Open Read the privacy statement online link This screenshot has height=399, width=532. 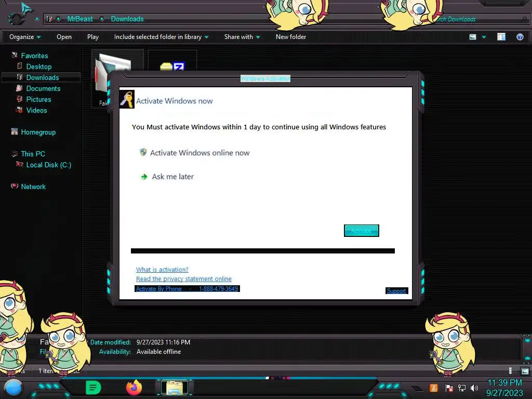(183, 279)
